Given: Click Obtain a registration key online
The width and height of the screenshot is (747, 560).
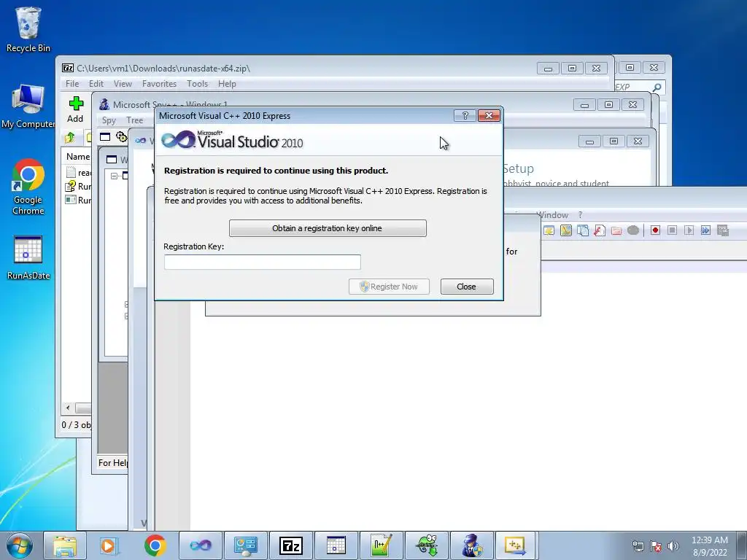Looking at the screenshot, I should tap(328, 228).
